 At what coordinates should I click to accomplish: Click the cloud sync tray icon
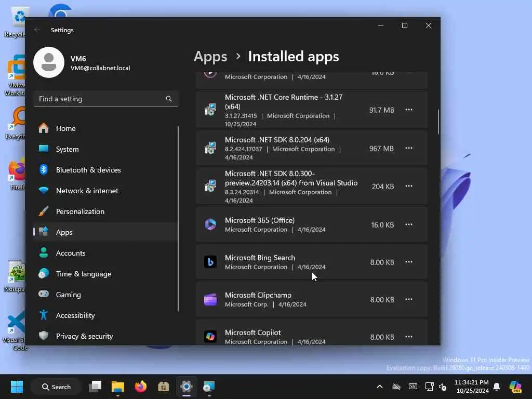pos(396,387)
